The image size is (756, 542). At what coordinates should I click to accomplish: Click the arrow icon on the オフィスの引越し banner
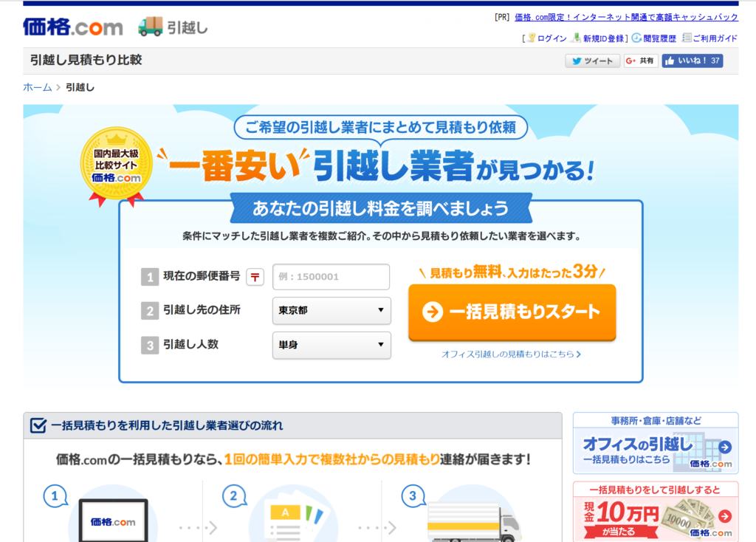[x=725, y=447]
